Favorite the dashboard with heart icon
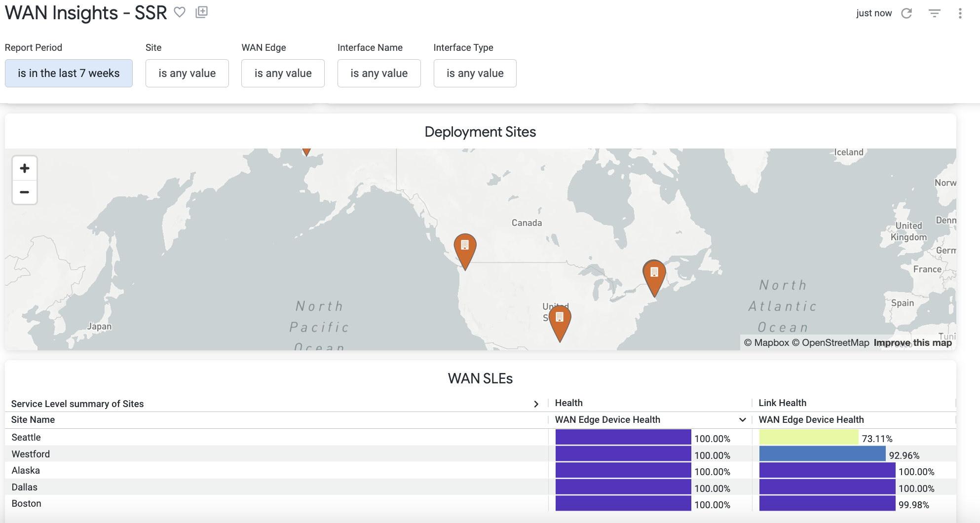This screenshot has width=980, height=523. (x=180, y=12)
